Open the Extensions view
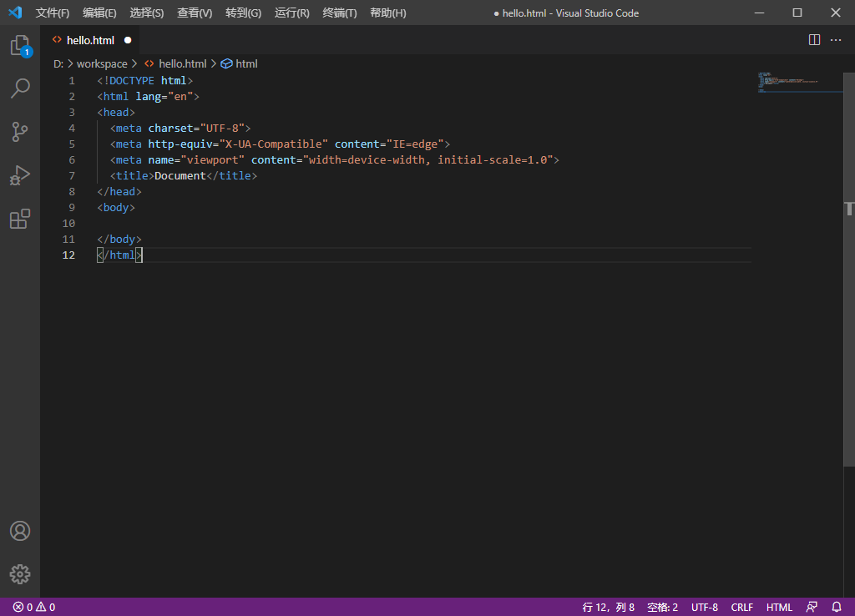The width and height of the screenshot is (855, 616). tap(20, 220)
